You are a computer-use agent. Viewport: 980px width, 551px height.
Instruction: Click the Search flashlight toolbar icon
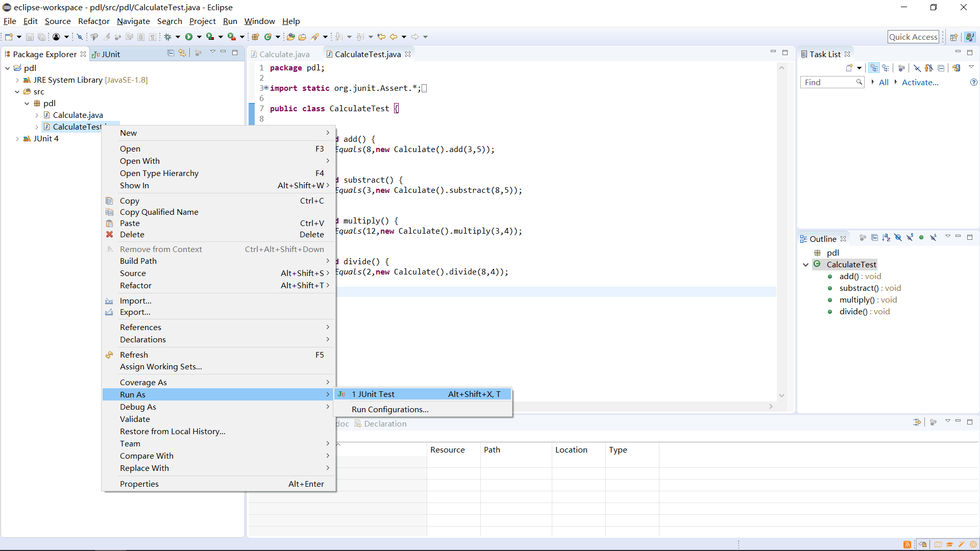tap(315, 37)
